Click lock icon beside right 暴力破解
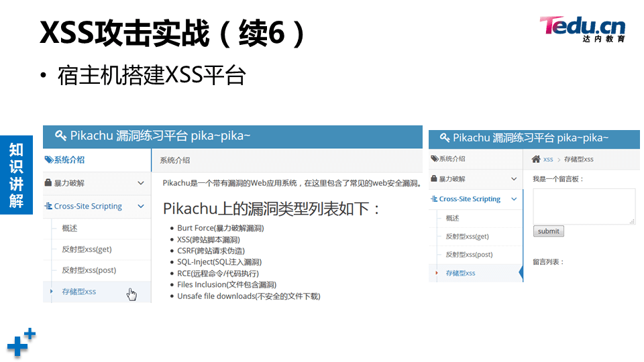Image resolution: width=644 pixels, height=362 pixels. click(x=434, y=178)
